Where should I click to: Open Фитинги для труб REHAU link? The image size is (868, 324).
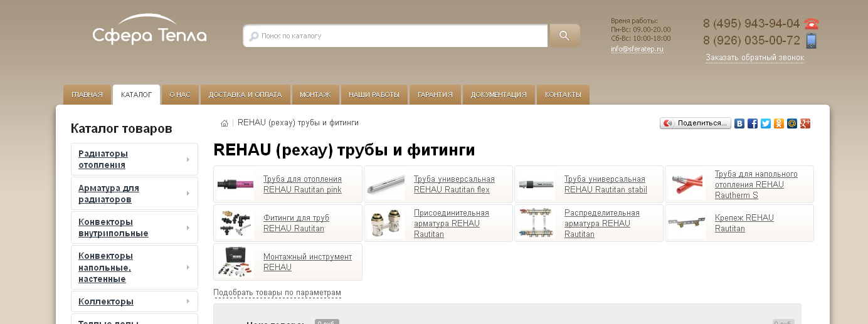(296, 223)
